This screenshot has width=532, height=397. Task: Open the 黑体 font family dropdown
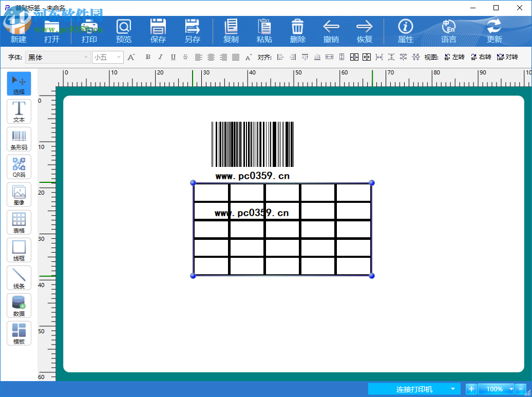(x=58, y=58)
